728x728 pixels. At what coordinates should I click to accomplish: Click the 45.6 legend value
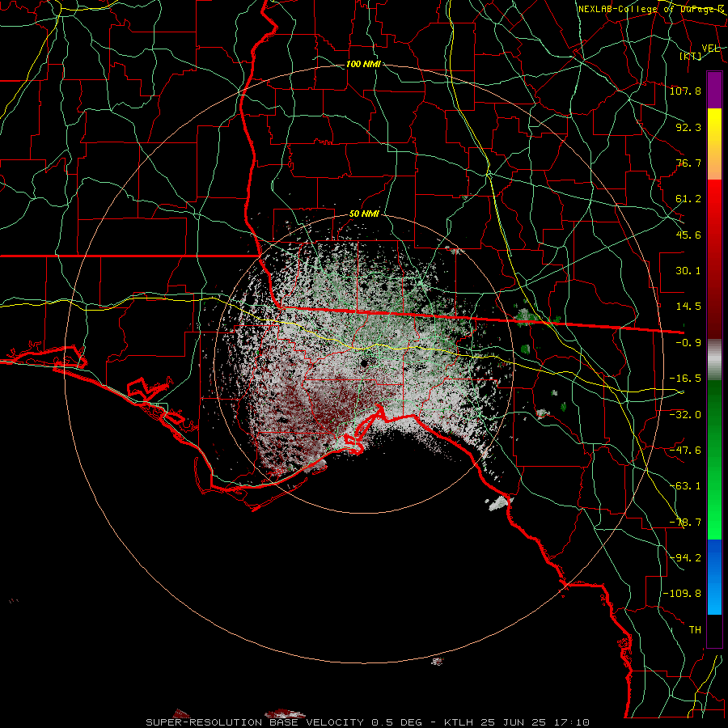pos(688,235)
